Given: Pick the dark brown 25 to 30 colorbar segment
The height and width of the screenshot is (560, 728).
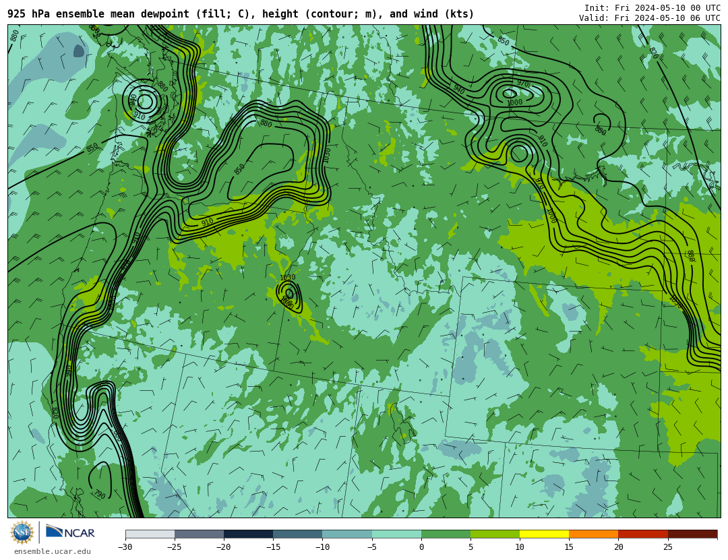Looking at the screenshot, I should (x=693, y=534).
